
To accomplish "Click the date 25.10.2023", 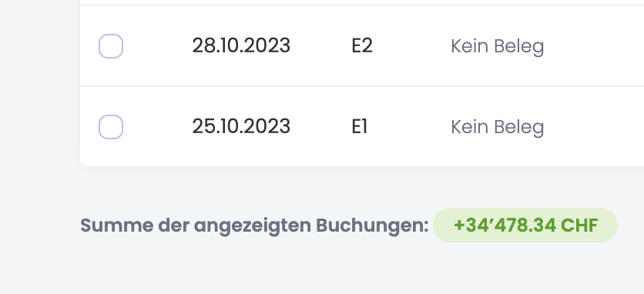I will (x=241, y=126).
